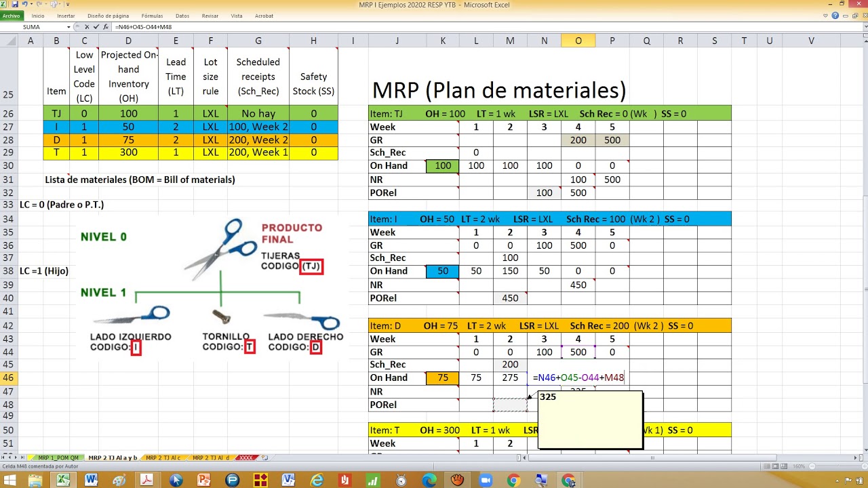This screenshot has height=488, width=868.
Task: Open the Name Box dropdown arrow
Action: click(69, 27)
